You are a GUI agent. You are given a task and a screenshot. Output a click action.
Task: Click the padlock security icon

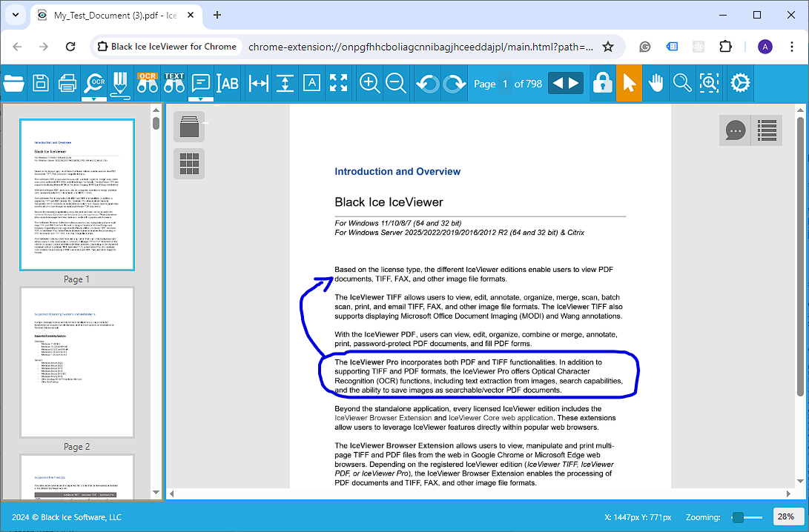coord(602,82)
